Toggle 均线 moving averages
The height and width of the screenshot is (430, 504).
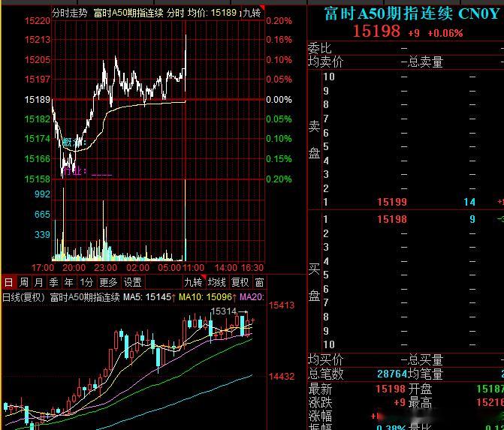click(216, 282)
